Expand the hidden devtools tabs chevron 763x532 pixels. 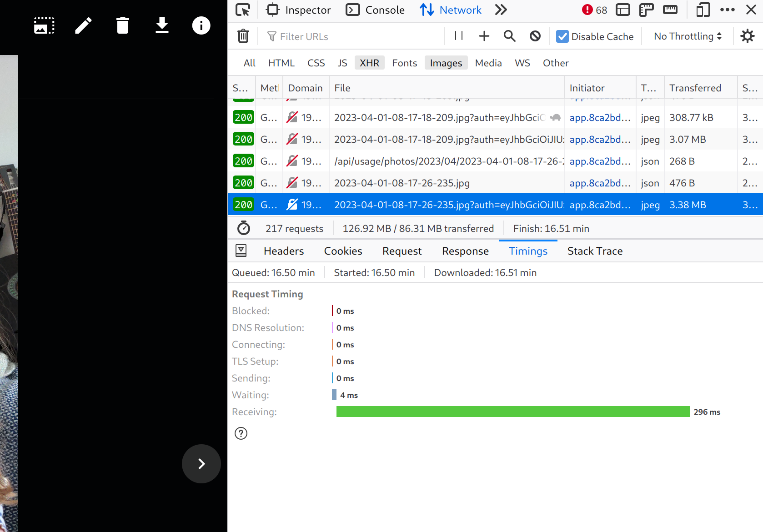[501, 10]
